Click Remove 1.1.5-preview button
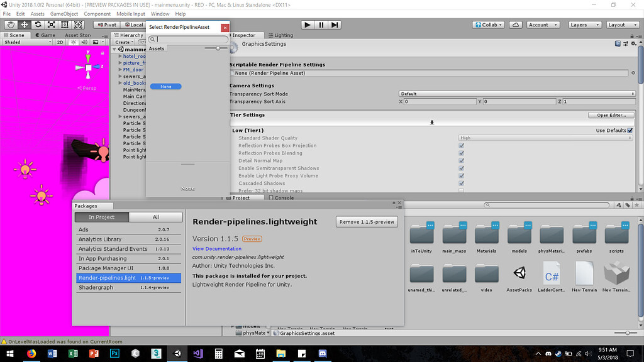The height and width of the screenshot is (362, 644). (x=367, y=222)
